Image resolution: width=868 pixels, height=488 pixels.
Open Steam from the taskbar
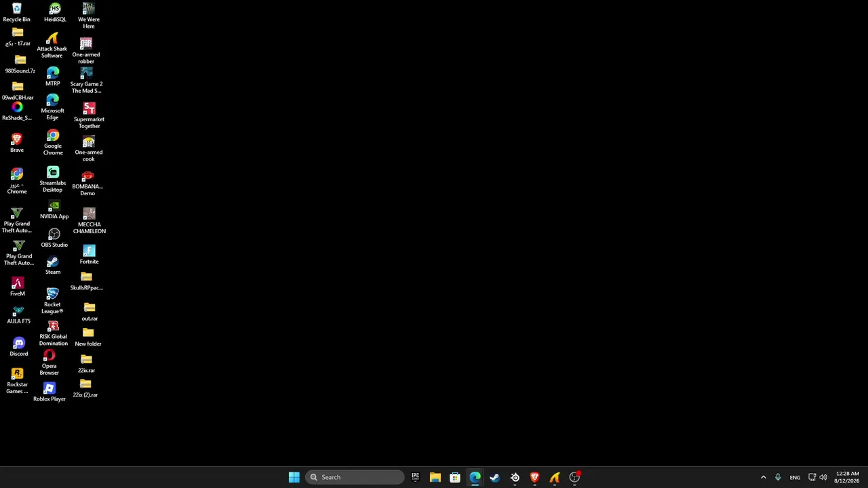[495, 477]
